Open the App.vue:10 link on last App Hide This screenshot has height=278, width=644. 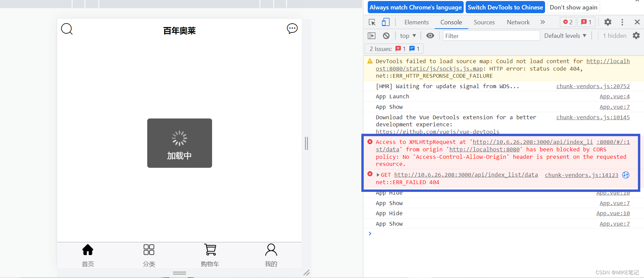[613, 213]
